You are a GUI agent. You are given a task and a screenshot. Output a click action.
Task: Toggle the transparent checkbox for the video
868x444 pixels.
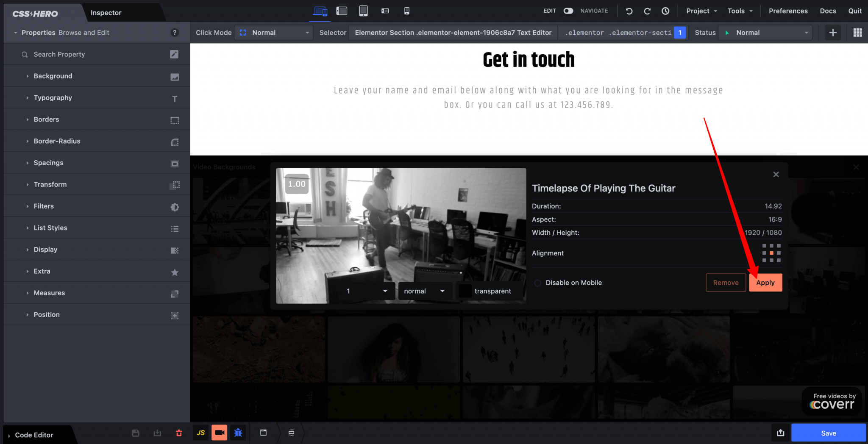[x=465, y=291]
